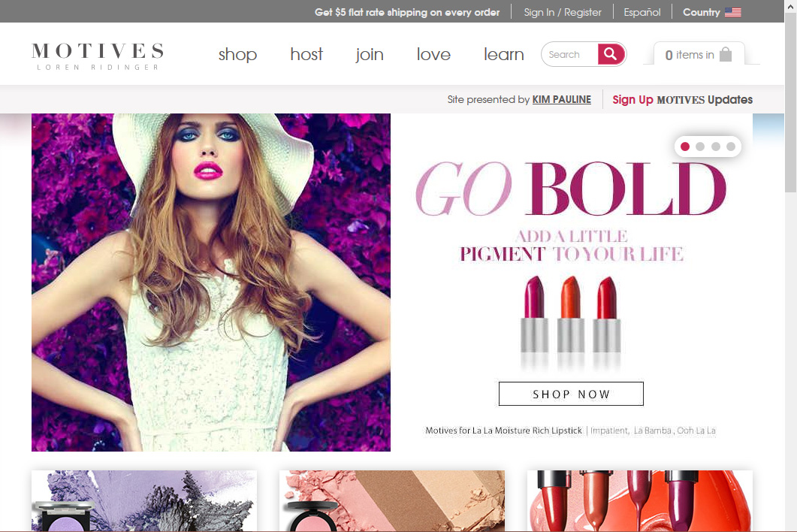This screenshot has width=797, height=532.
Task: Switch language to Español
Action: tap(642, 12)
